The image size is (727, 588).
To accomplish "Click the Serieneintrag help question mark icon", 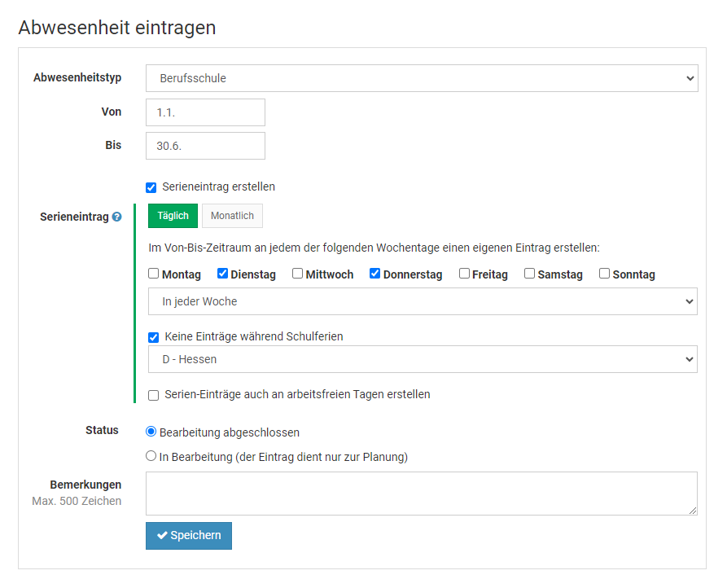I will [x=117, y=217].
